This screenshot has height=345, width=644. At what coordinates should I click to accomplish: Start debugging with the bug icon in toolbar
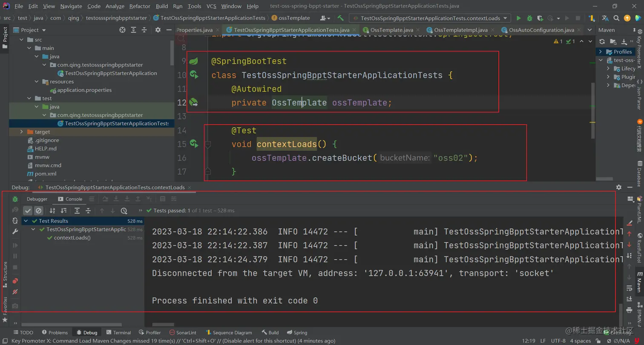coord(529,18)
